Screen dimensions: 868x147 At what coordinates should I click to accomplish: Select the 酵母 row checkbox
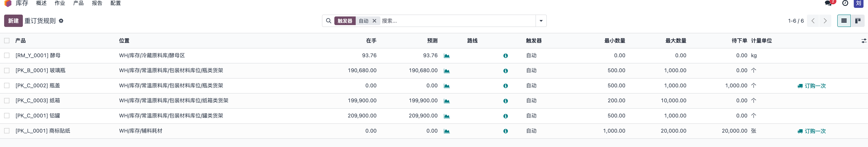click(x=7, y=56)
